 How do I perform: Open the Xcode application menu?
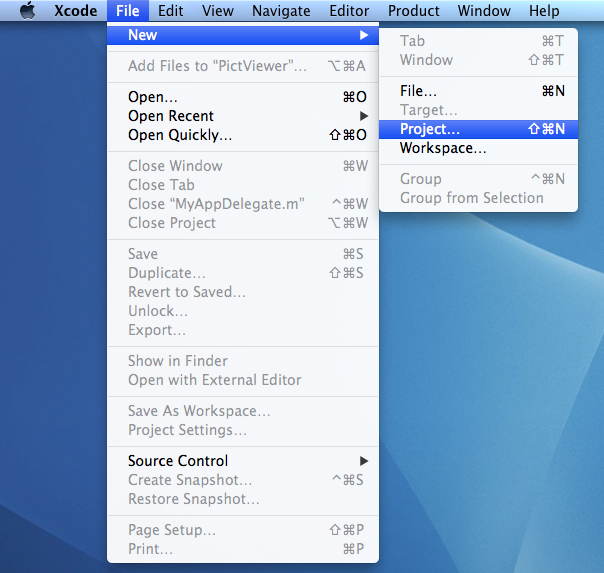coord(76,11)
